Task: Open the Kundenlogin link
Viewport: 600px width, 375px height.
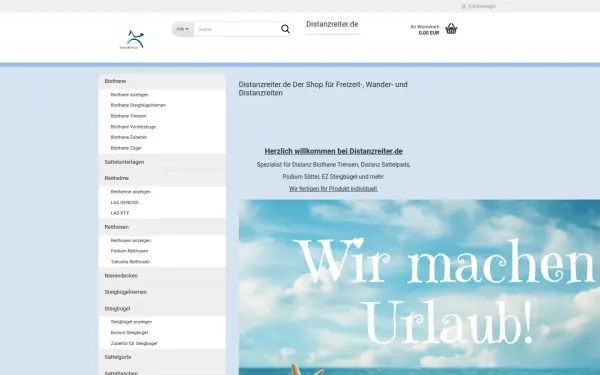Action: (482, 6)
